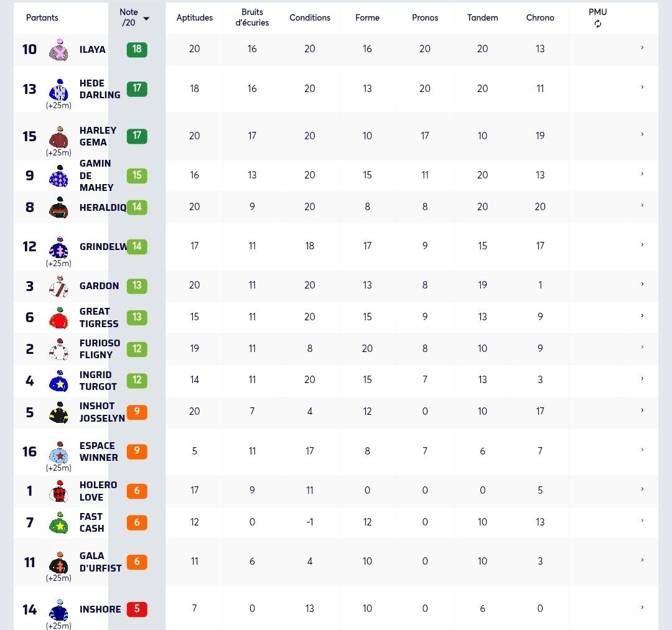Click HARLEY GEMA's maroon jockey silks icon
Screen dimensions: 672x630
pyautogui.click(x=58, y=137)
